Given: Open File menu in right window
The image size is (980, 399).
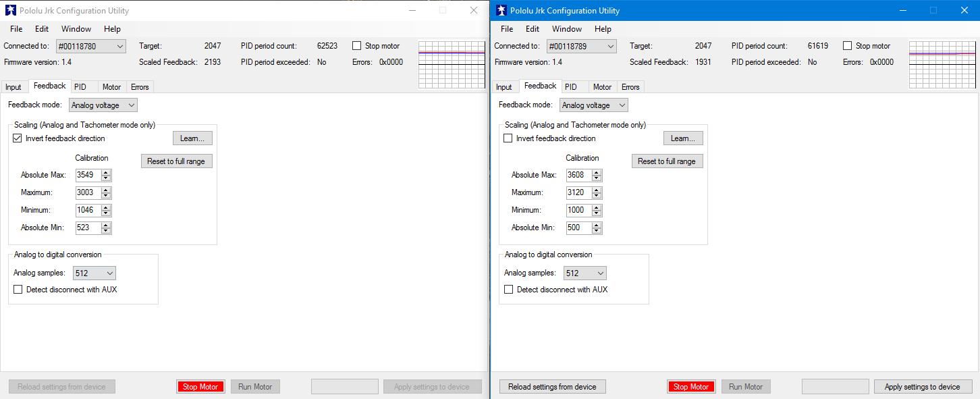Looking at the screenshot, I should 507,29.
